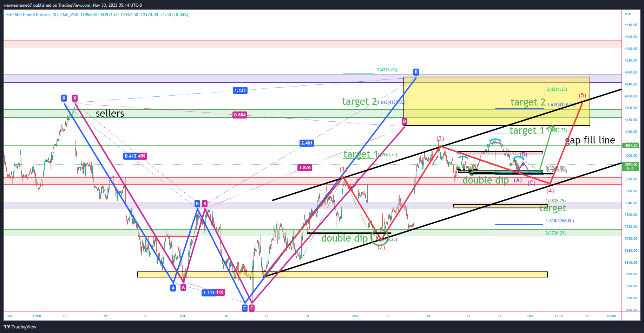Select the magenta X harmonic point marker
644x333 pixels.
coord(75,98)
